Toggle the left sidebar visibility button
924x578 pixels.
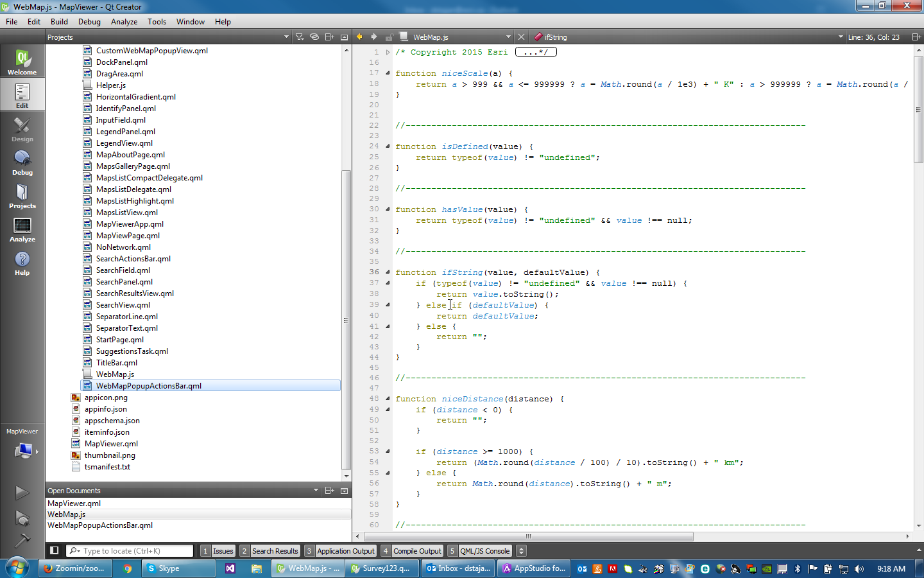55,550
